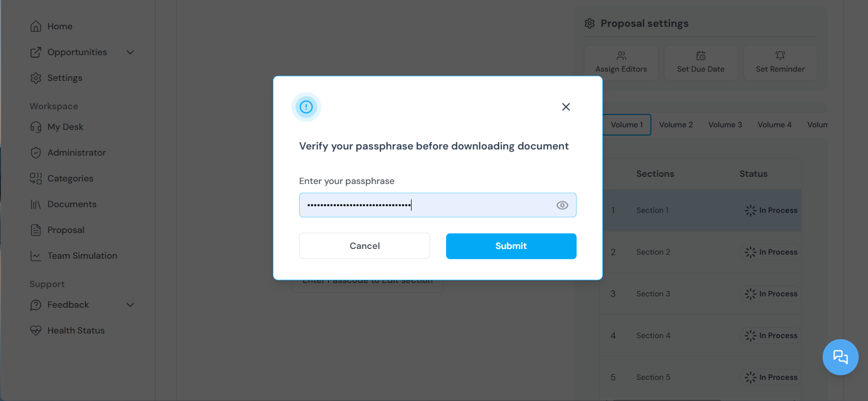Open the Categories icon in sidebar
Viewport: 868px width, 401px height.
36,178
